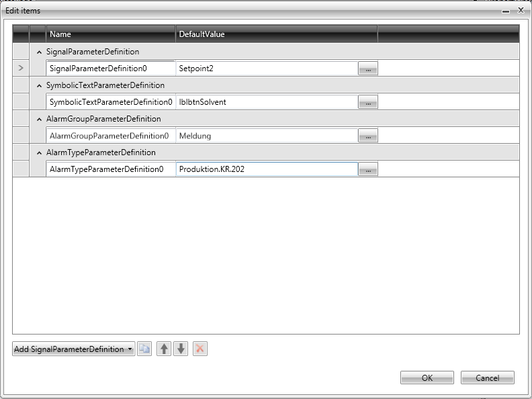Click the copy item icon in the toolbar
532x399 pixels.
(144, 349)
